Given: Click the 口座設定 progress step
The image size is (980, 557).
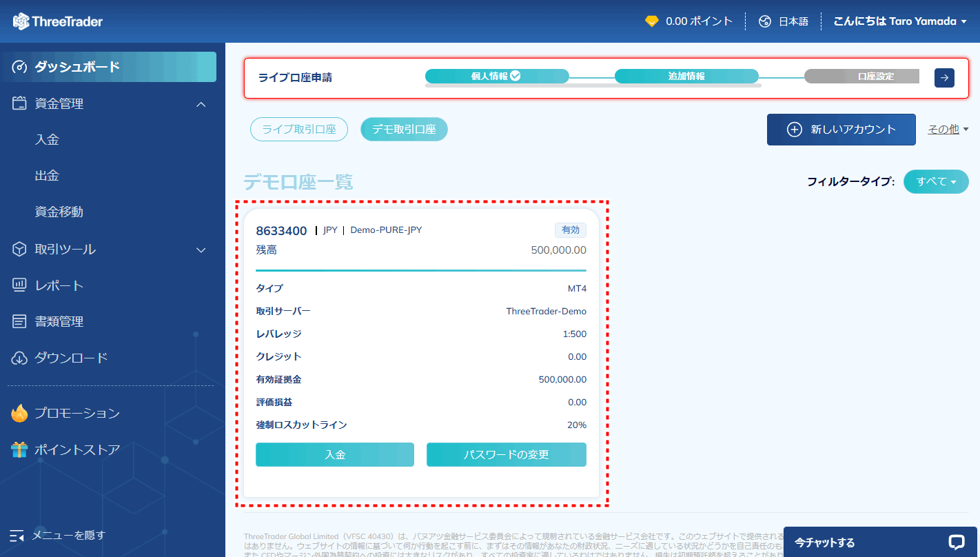Looking at the screenshot, I should [x=861, y=76].
